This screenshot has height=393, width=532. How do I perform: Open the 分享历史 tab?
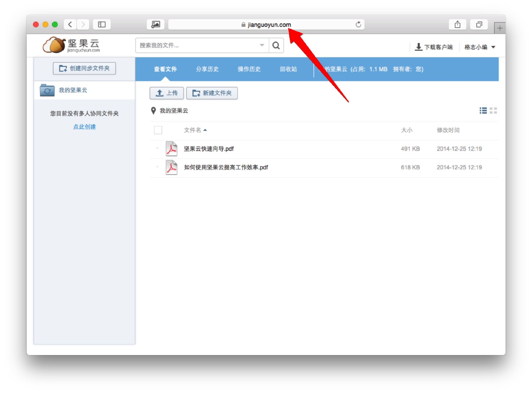[207, 69]
